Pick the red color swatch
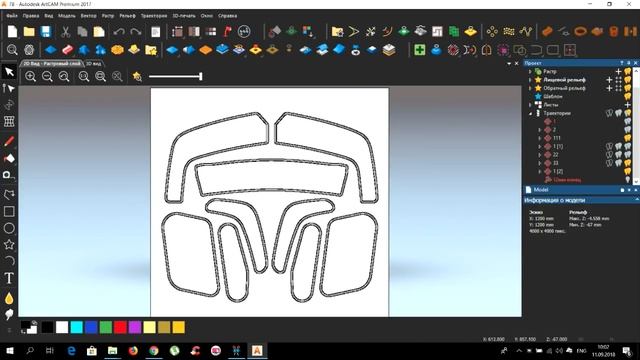The width and height of the screenshot is (640, 360). (x=120, y=327)
